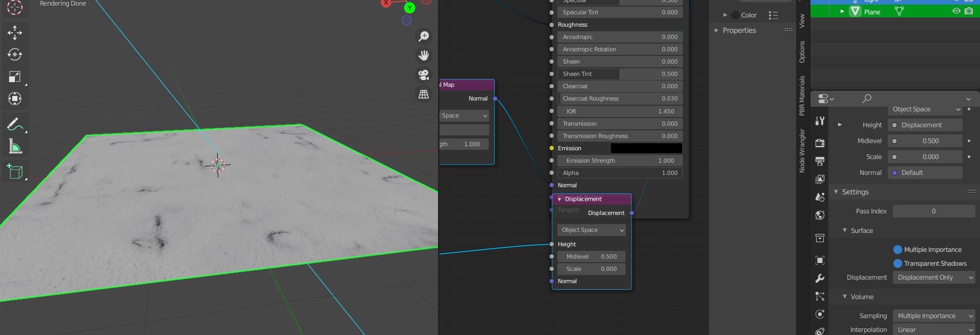
Task: Expand the Color panel in sidebar
Action: point(725,15)
